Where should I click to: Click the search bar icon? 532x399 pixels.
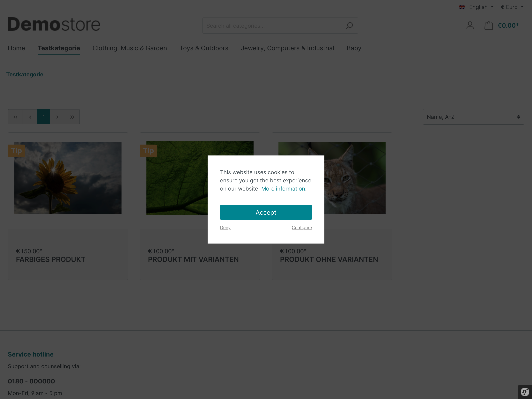349,25
